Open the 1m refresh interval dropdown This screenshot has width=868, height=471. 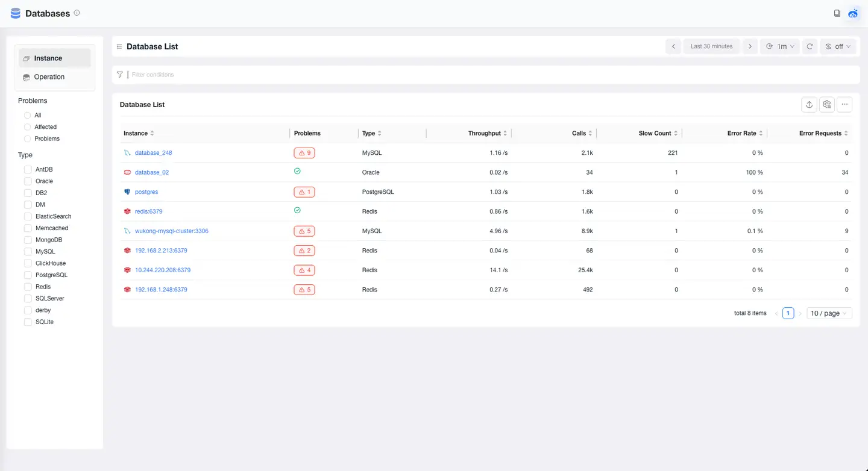click(779, 46)
